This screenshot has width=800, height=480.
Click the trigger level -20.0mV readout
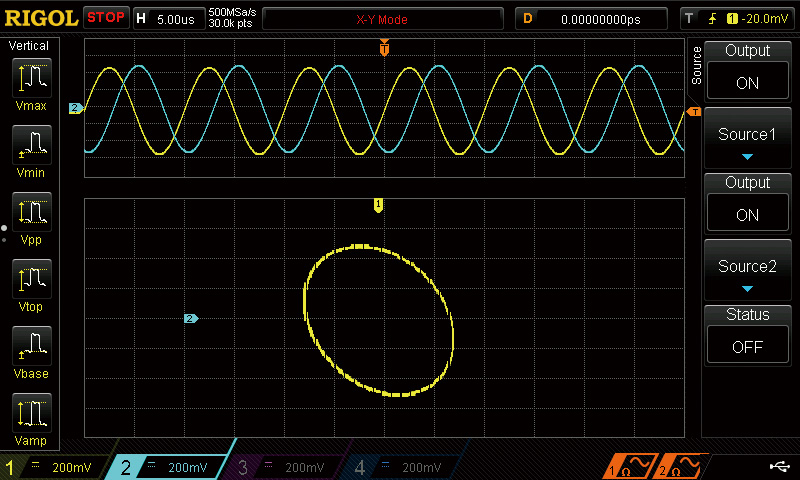(764, 19)
